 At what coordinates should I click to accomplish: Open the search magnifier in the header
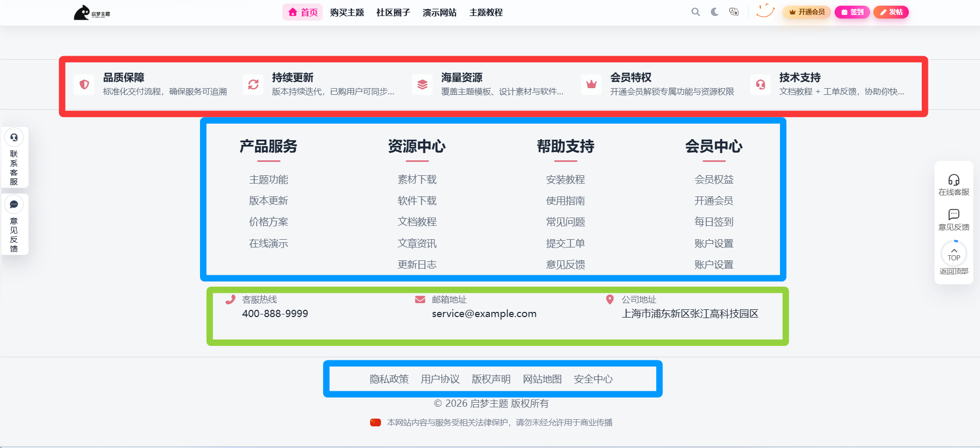tap(695, 12)
